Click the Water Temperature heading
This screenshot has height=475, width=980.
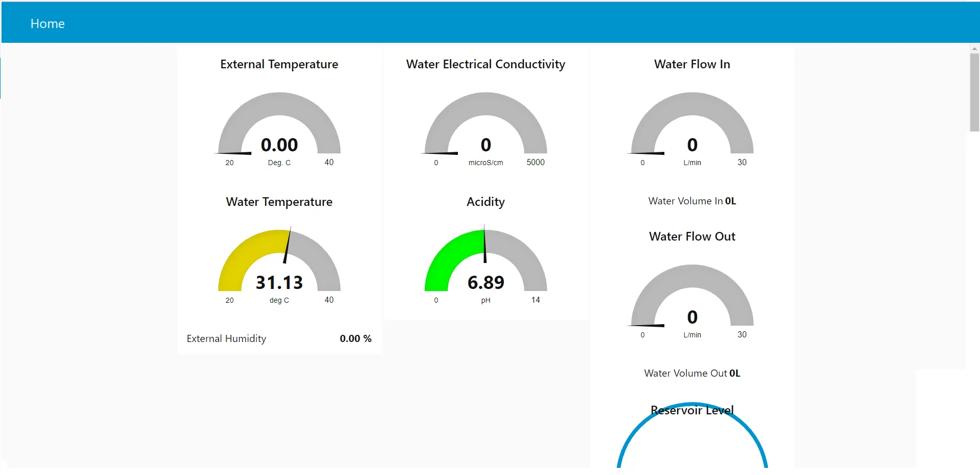(279, 202)
